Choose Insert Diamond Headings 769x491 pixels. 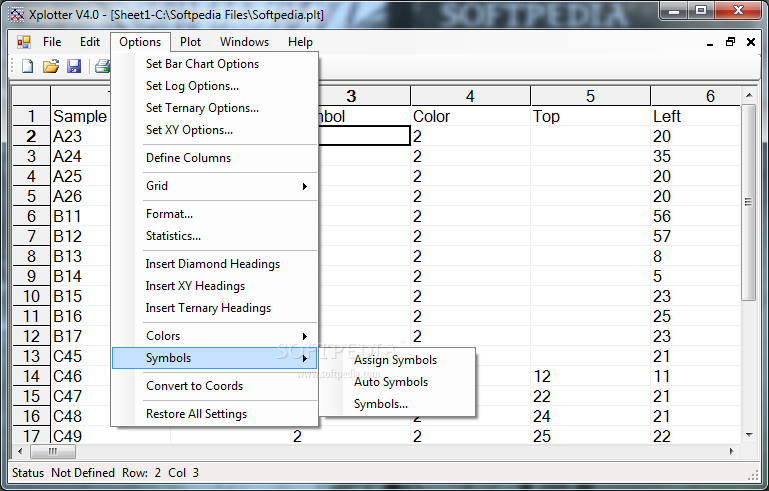point(215,264)
